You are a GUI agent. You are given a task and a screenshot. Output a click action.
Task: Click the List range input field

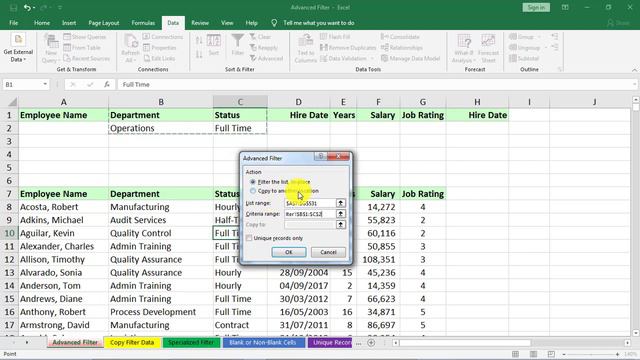pyautogui.click(x=309, y=203)
